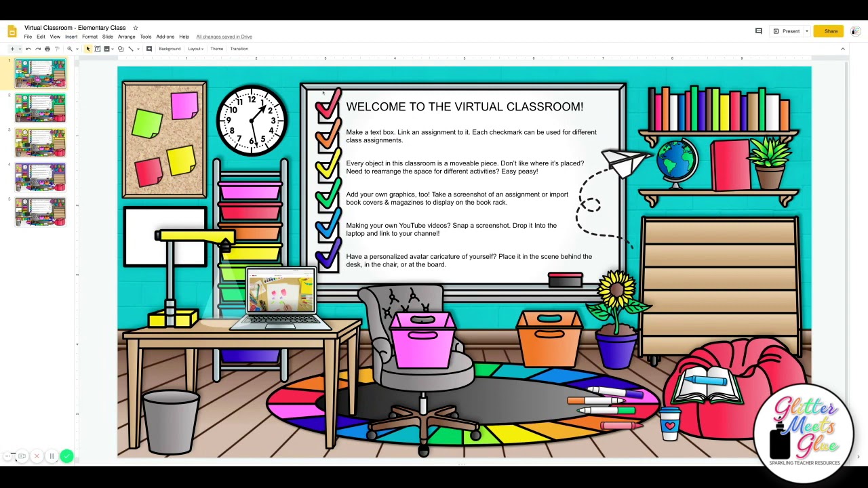The image size is (868, 488).
Task: Click the red checkmark on whiteboard
Action: (328, 104)
